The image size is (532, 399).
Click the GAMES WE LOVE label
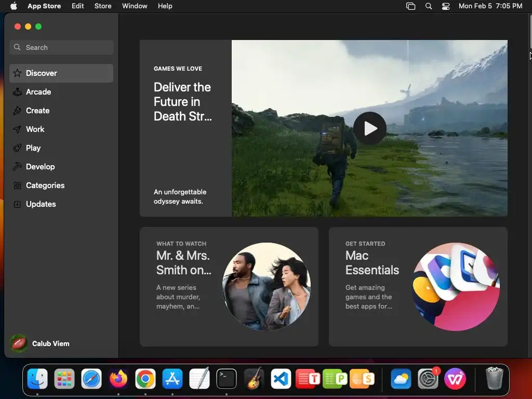coord(178,69)
